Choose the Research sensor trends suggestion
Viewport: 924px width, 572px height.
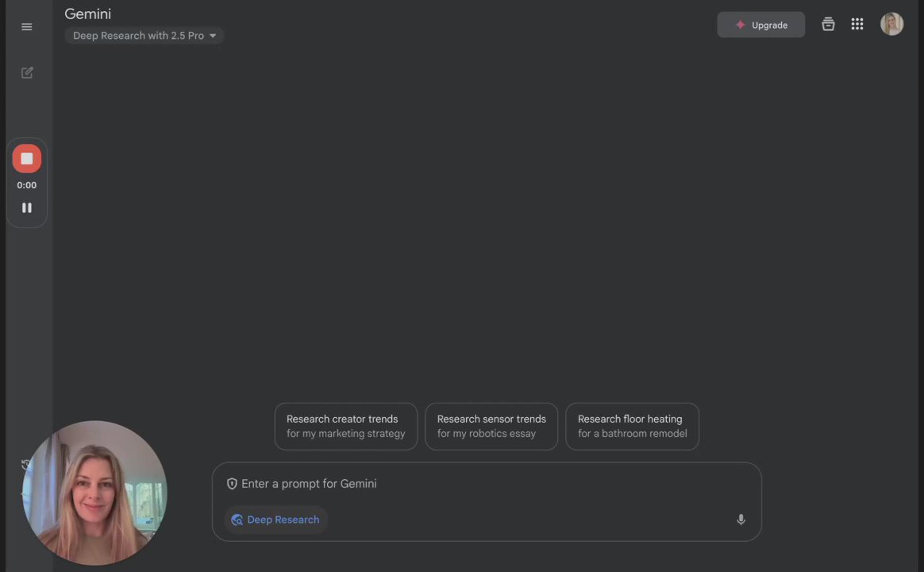click(x=491, y=427)
